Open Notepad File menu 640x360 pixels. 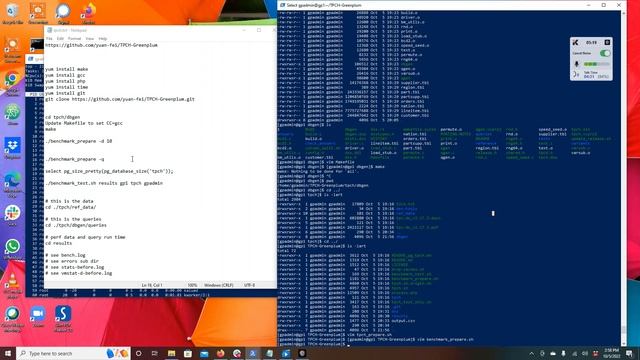tap(49, 38)
